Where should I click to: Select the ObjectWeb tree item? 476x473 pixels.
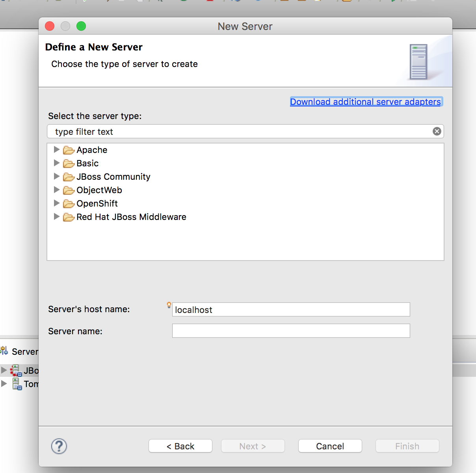pos(99,190)
